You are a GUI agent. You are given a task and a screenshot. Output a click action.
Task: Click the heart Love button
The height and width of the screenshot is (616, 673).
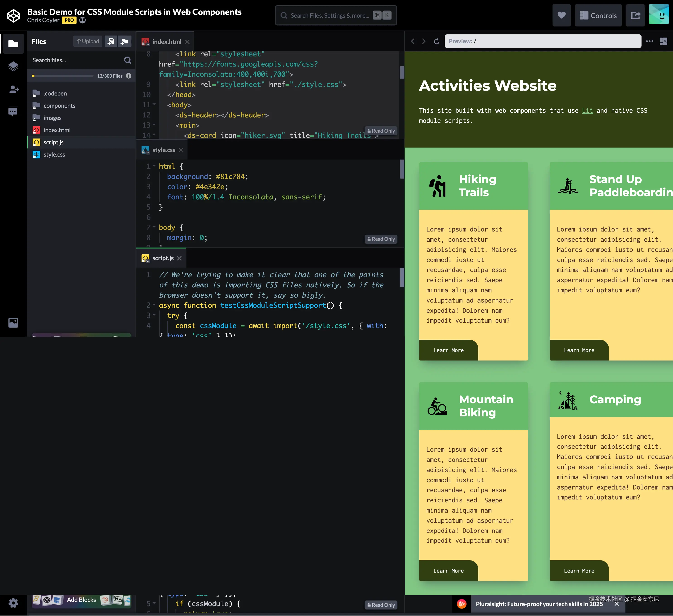[562, 15]
